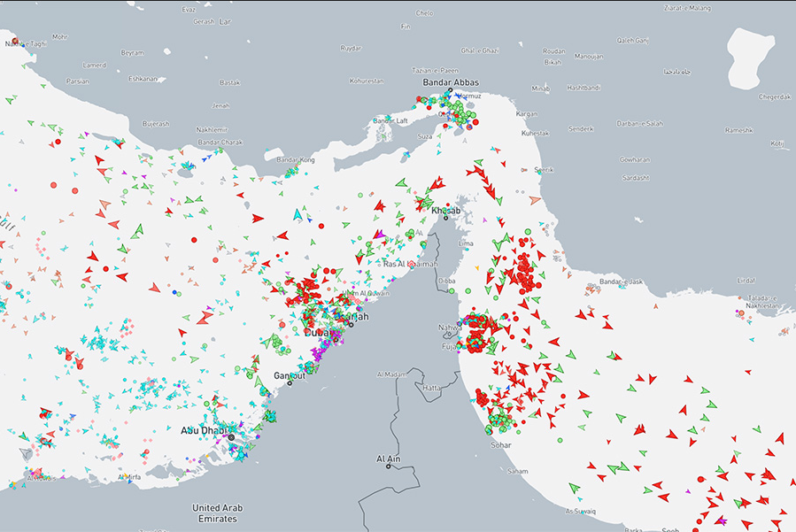Click the magenta vessel arrow north of Ras Al Khaimah
The height and width of the screenshot is (532, 796).
(378, 235)
